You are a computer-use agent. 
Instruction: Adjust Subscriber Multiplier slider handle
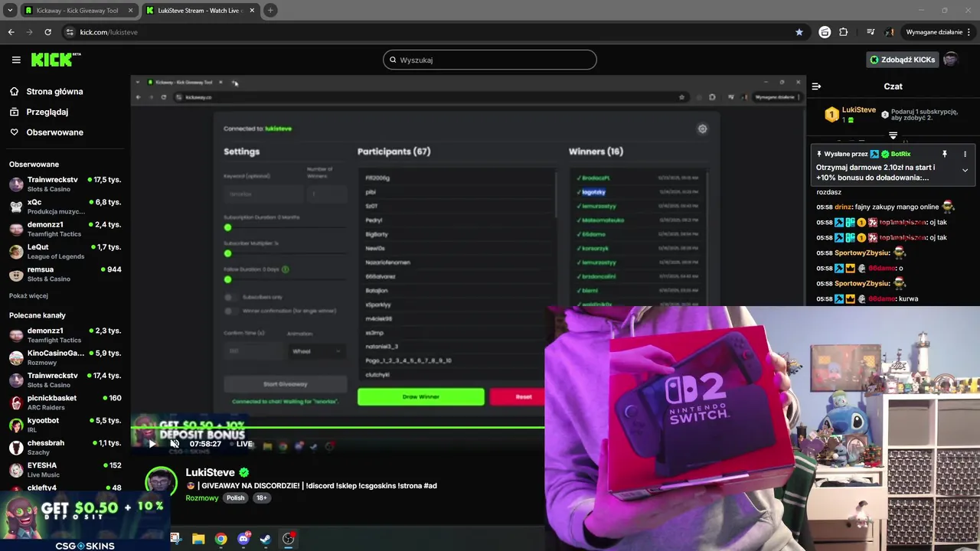point(227,253)
